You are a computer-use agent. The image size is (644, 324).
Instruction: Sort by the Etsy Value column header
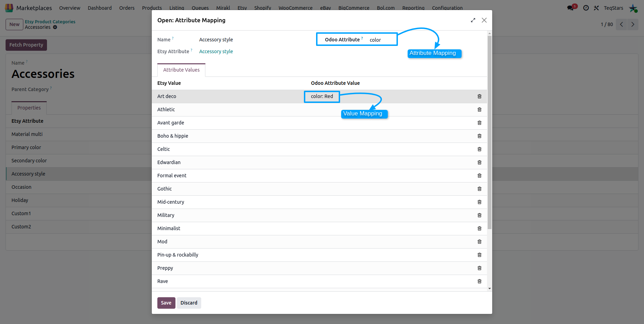coord(169,83)
